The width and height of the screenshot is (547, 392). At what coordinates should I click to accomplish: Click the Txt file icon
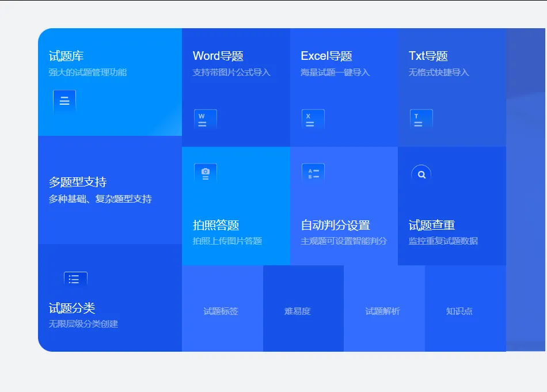click(421, 120)
